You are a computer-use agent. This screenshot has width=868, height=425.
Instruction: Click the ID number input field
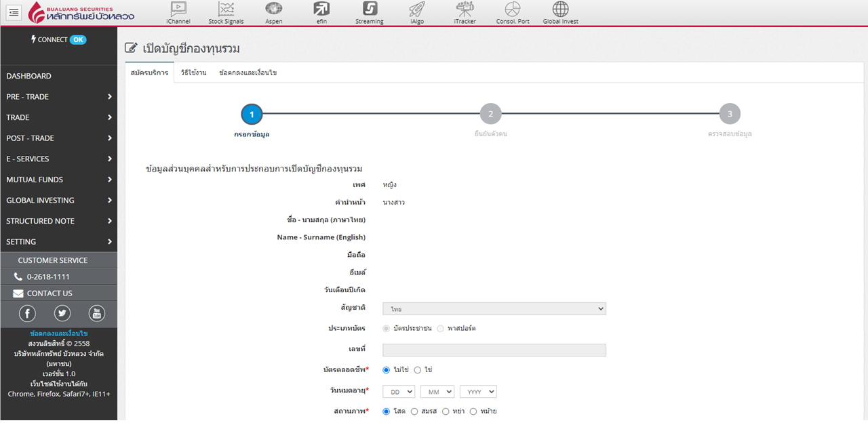[x=494, y=350]
